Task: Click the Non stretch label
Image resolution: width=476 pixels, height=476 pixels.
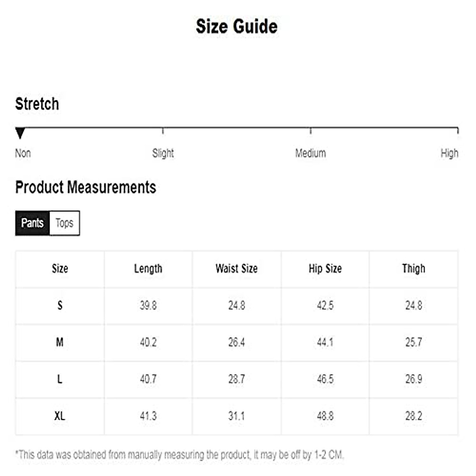Action: [x=23, y=153]
